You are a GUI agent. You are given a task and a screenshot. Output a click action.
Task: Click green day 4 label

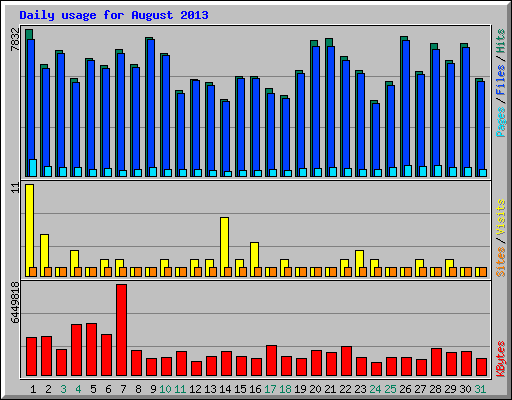click(78, 389)
